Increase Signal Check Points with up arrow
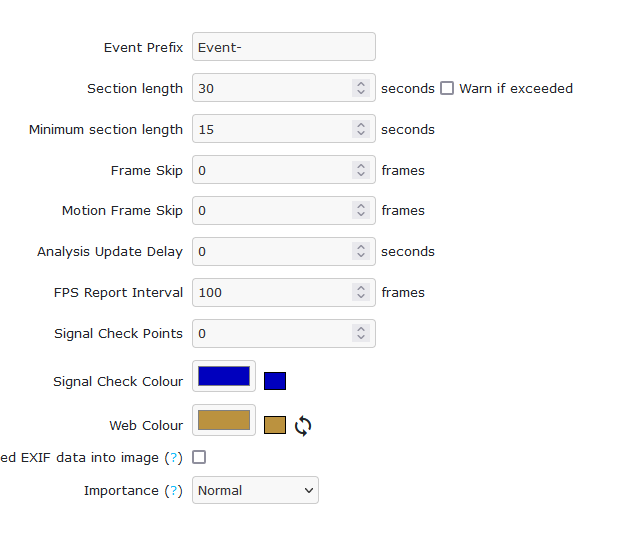 pyautogui.click(x=361, y=330)
